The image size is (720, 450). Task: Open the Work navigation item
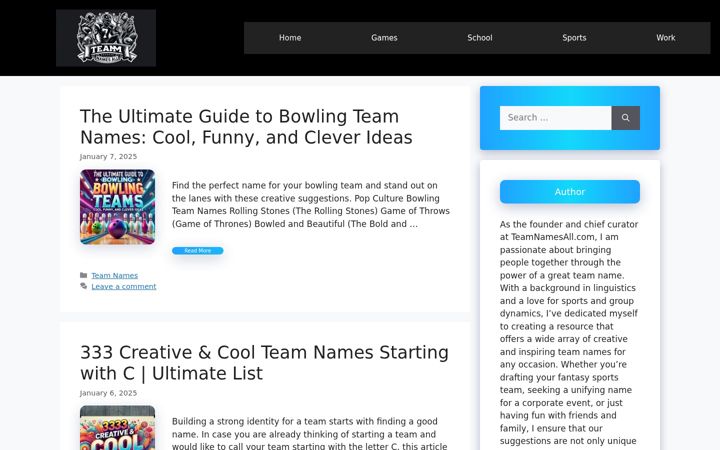[666, 38]
